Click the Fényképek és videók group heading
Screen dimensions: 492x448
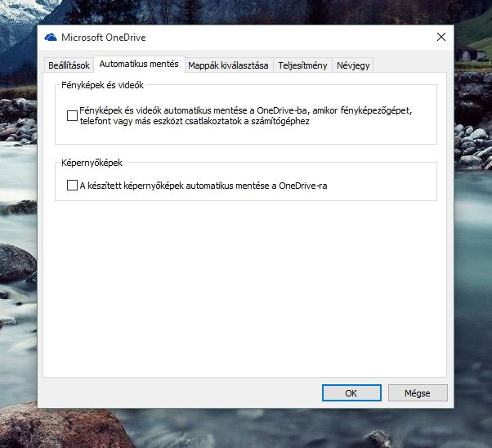click(102, 86)
